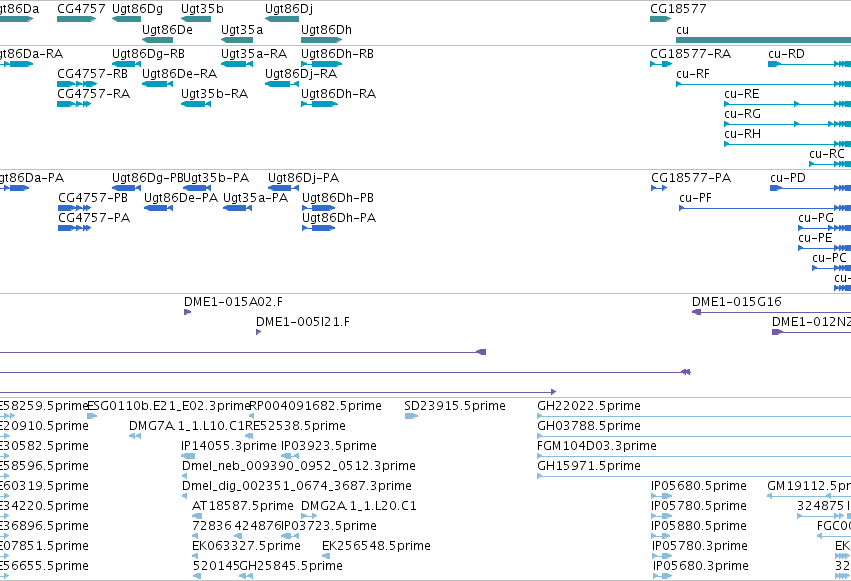Select EST IP14055.3prime
The height and width of the screenshot is (581, 851).
tap(188, 456)
